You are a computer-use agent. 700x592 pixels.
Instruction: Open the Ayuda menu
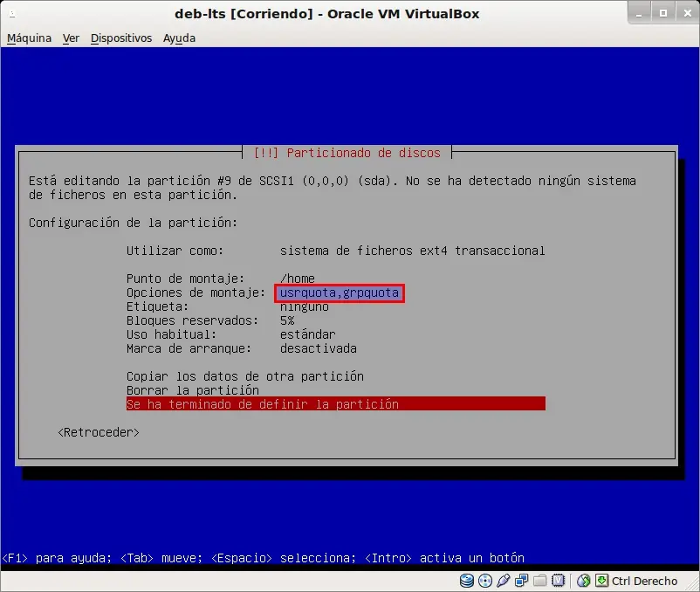tap(179, 38)
